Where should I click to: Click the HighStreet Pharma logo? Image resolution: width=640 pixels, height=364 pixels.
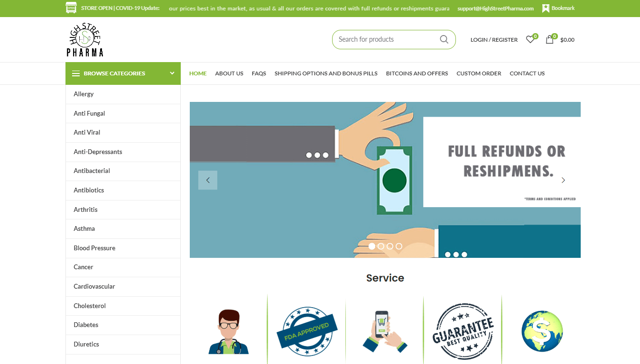85,39
